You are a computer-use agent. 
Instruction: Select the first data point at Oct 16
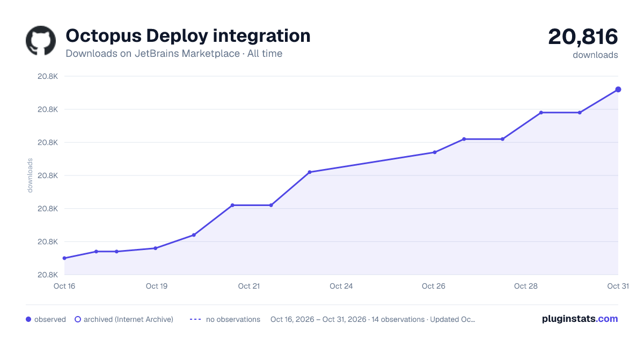click(64, 258)
